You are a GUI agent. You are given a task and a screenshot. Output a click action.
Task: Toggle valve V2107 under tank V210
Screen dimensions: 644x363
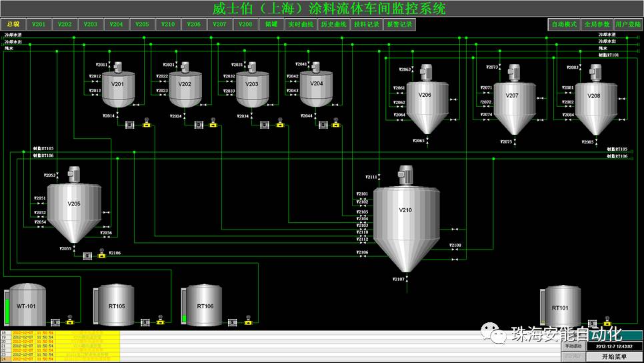(x=407, y=279)
